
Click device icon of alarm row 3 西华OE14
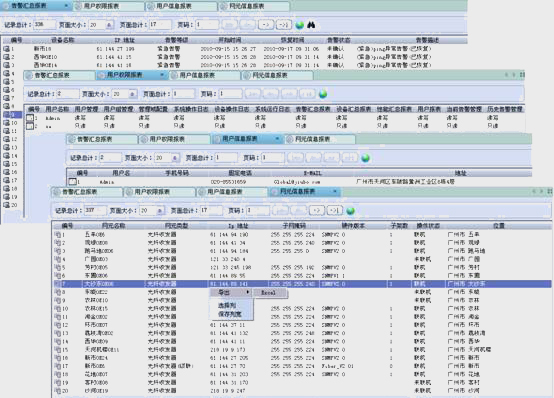[x=7, y=65]
